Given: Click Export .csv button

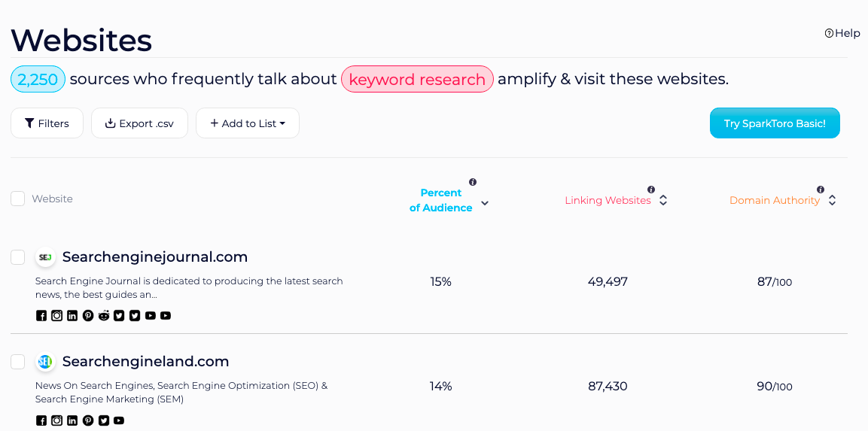Looking at the screenshot, I should pos(139,123).
